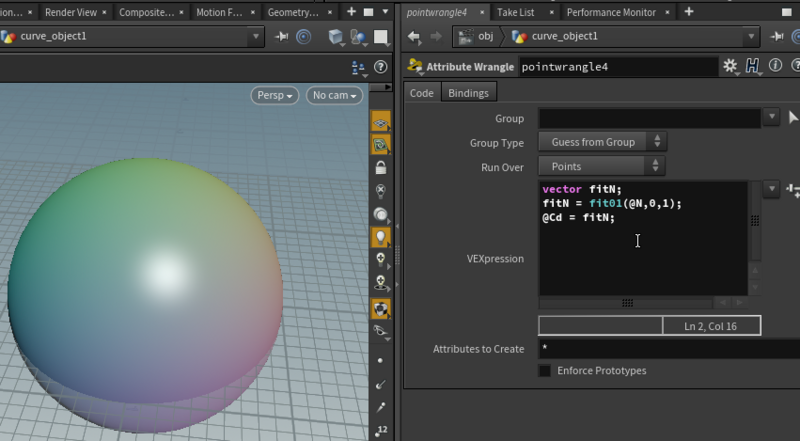The image size is (800, 441).
Task: Select the pointwrangle4 tab
Action: point(437,12)
